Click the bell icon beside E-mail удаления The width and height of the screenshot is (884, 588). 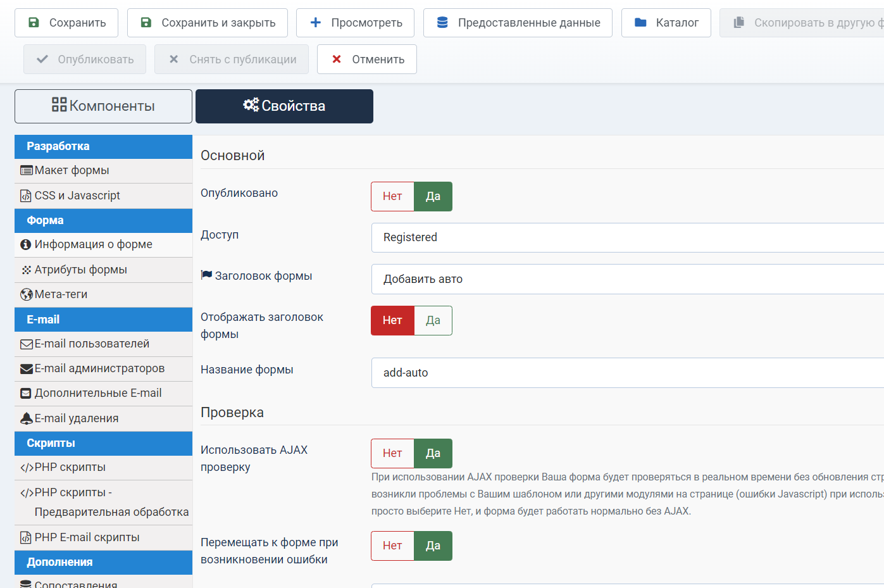tap(26, 418)
